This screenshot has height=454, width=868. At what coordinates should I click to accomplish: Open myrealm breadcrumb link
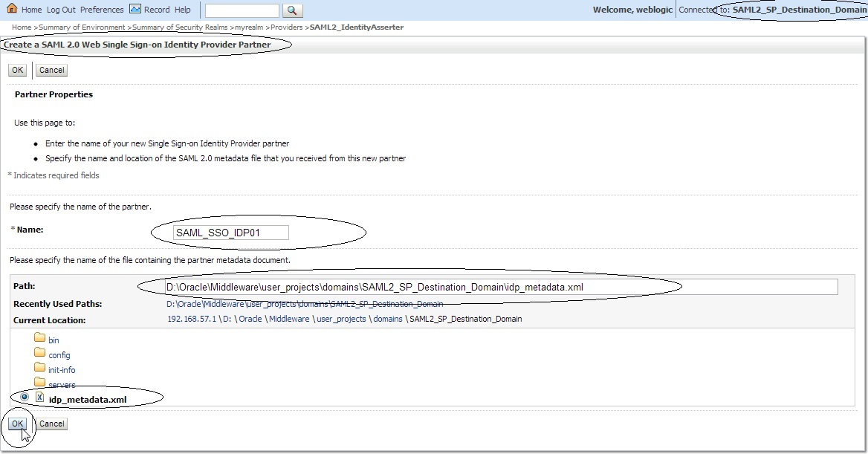pos(249,27)
